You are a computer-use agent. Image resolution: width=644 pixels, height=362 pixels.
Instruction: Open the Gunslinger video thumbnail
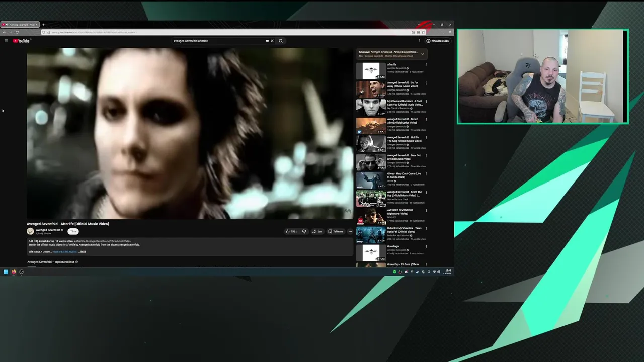pos(371,253)
